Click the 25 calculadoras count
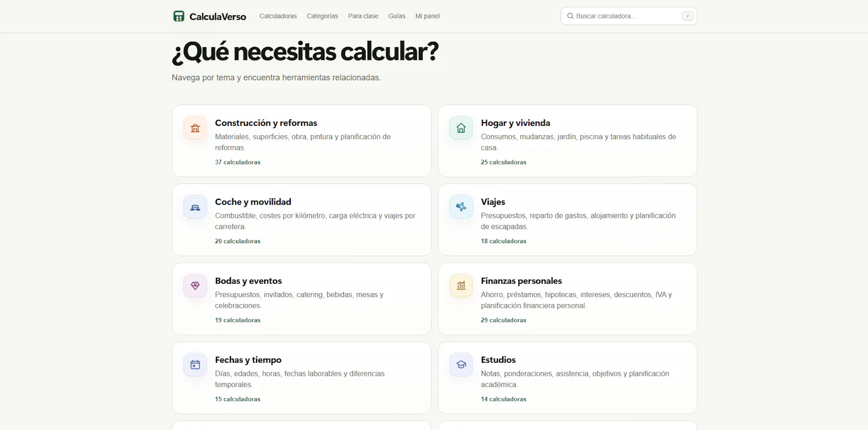 [x=503, y=162]
